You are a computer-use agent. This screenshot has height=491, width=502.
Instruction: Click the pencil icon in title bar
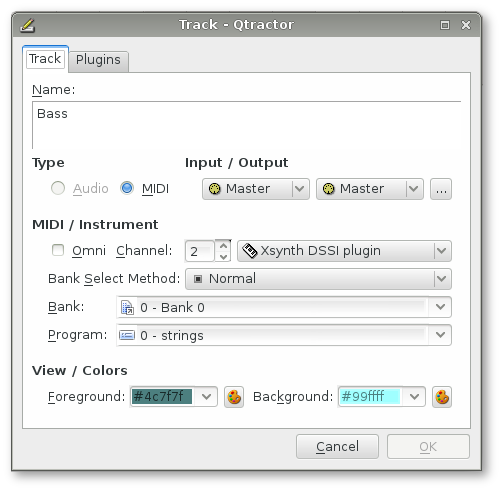(x=27, y=25)
